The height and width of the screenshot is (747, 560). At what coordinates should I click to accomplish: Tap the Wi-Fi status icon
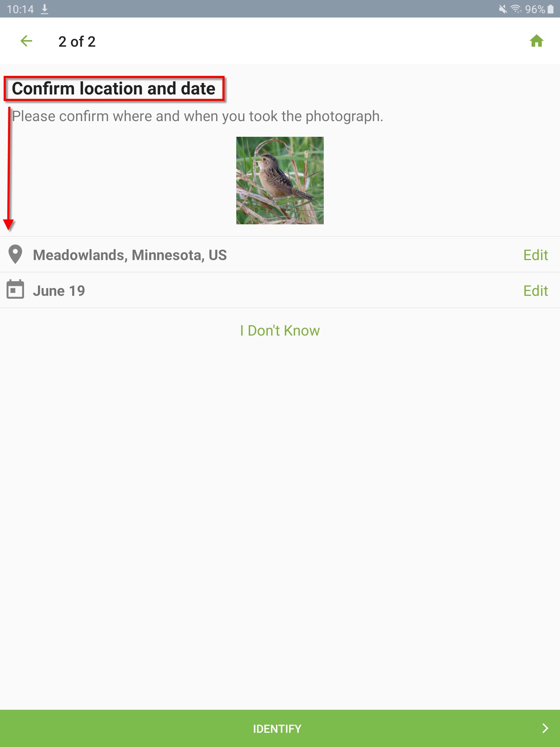(x=516, y=9)
